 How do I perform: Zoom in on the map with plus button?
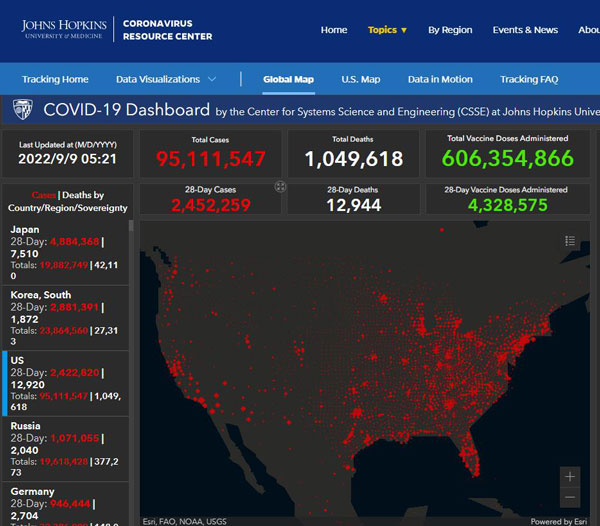[x=570, y=477]
